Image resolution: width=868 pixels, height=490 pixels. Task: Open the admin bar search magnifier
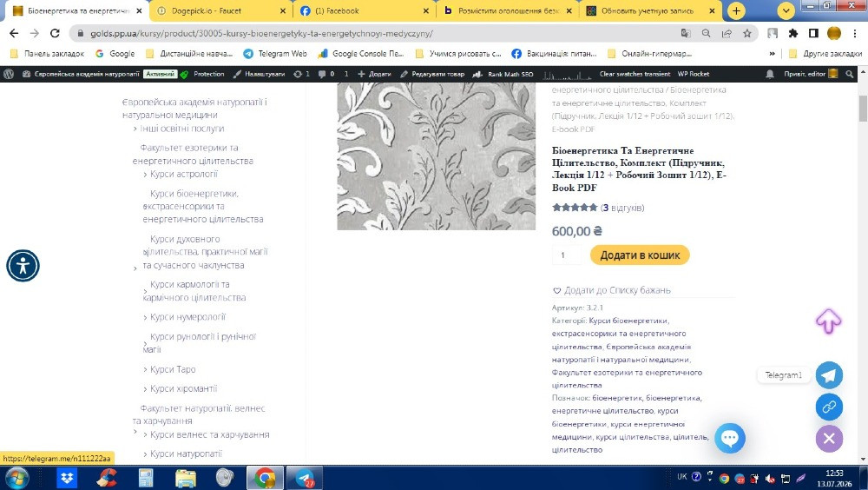pos(849,74)
